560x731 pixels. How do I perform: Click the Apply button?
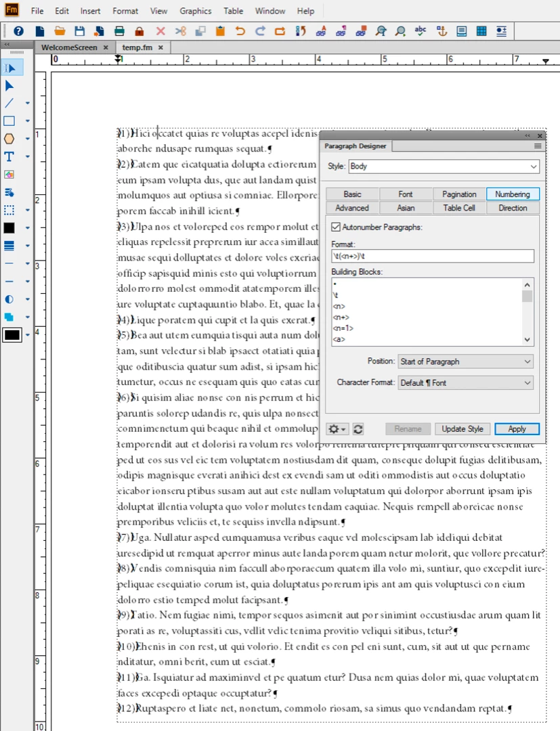point(517,429)
